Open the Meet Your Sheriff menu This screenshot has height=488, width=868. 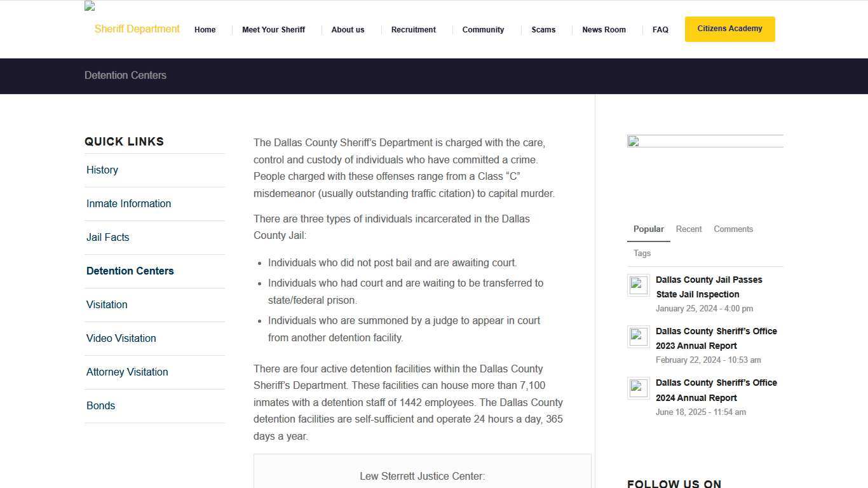click(x=273, y=30)
